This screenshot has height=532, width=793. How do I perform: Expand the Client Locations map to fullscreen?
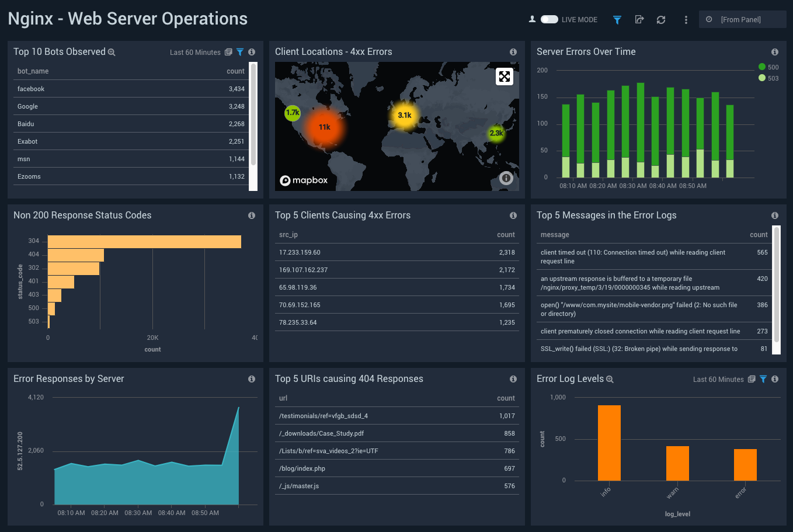tap(504, 77)
